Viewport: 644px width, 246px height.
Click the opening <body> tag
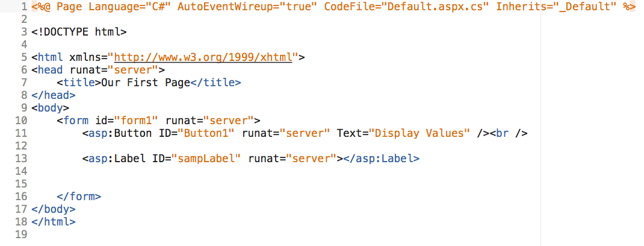(x=50, y=107)
